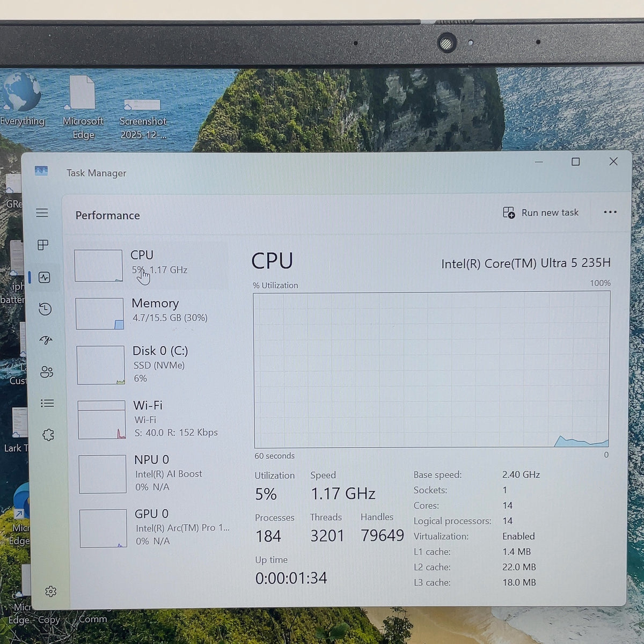The height and width of the screenshot is (644, 644).
Task: Click the CPU % Utilization graph area
Action: click(x=431, y=370)
